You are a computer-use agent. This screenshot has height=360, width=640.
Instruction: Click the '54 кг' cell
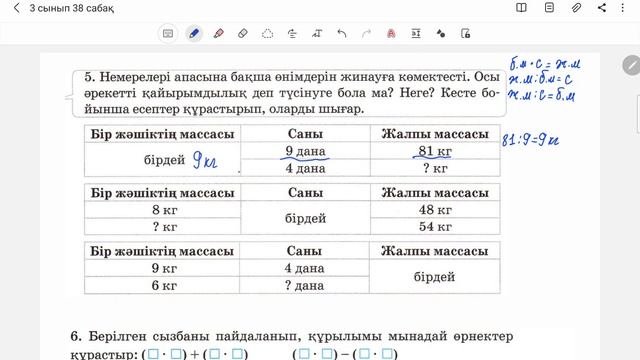(x=435, y=227)
